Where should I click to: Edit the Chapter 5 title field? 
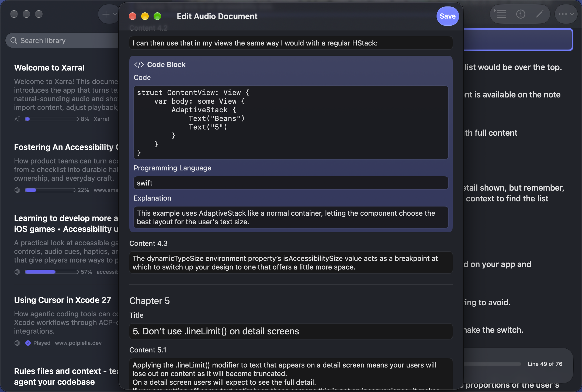click(x=291, y=331)
